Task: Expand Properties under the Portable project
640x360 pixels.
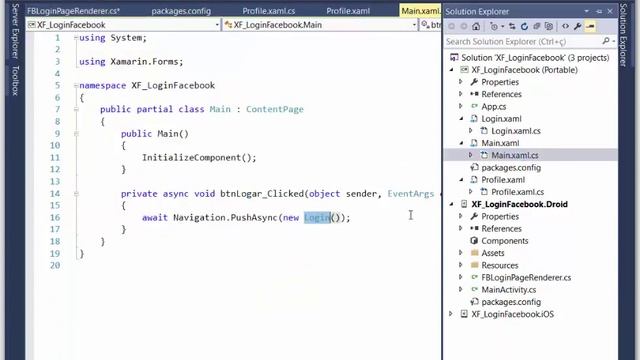Action: click(x=461, y=82)
